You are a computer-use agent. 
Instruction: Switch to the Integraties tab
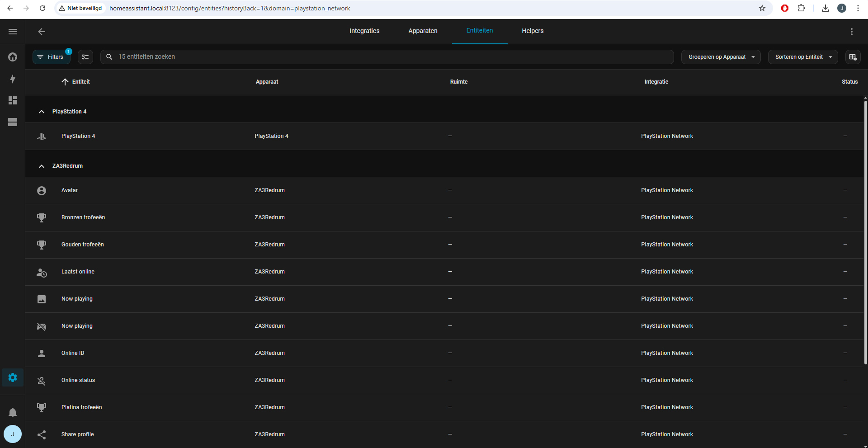pyautogui.click(x=364, y=31)
